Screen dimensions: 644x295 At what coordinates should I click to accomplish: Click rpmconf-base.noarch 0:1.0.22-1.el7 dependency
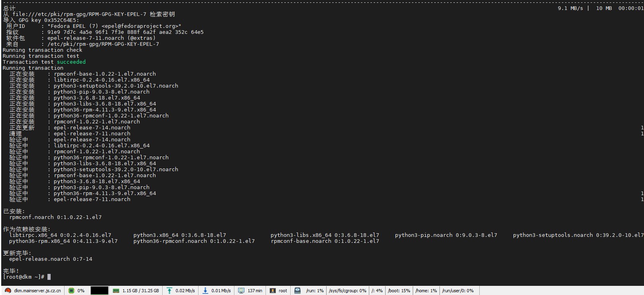tap(325, 241)
